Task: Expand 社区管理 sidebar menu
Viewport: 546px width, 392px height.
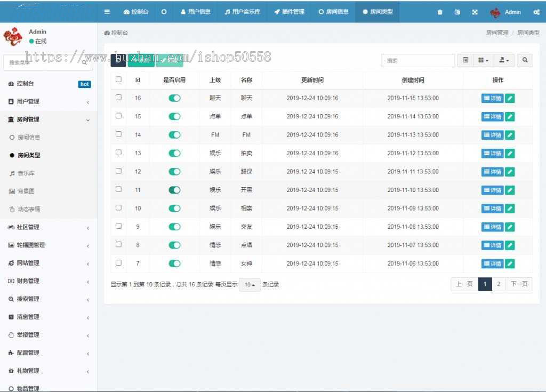Action: pos(49,227)
